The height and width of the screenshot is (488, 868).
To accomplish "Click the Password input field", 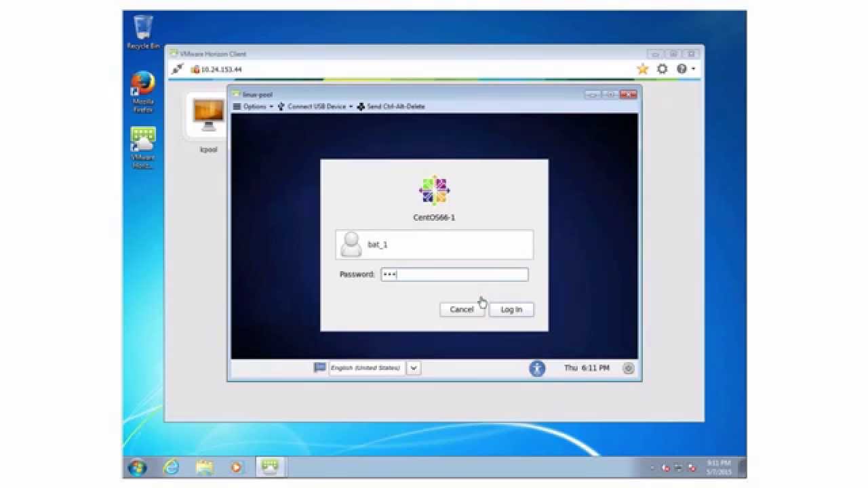I will (x=454, y=274).
